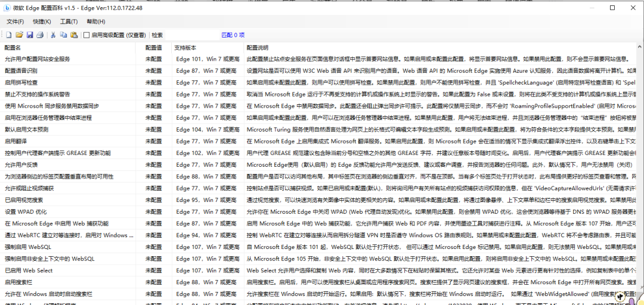The height and width of the screenshot is (305, 644).
Task: Select row 为浏览器侧边的标签页配置垂直布局的可用性
Action: pos(319,176)
